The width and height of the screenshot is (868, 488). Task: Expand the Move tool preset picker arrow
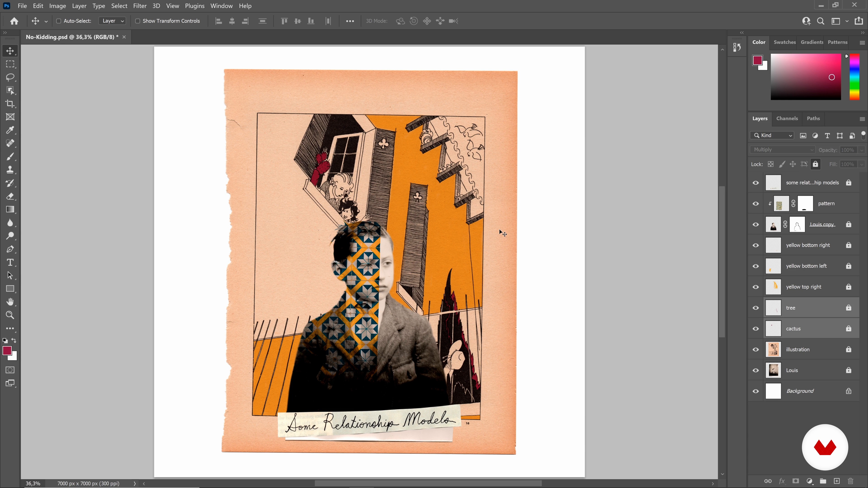pos(46,21)
